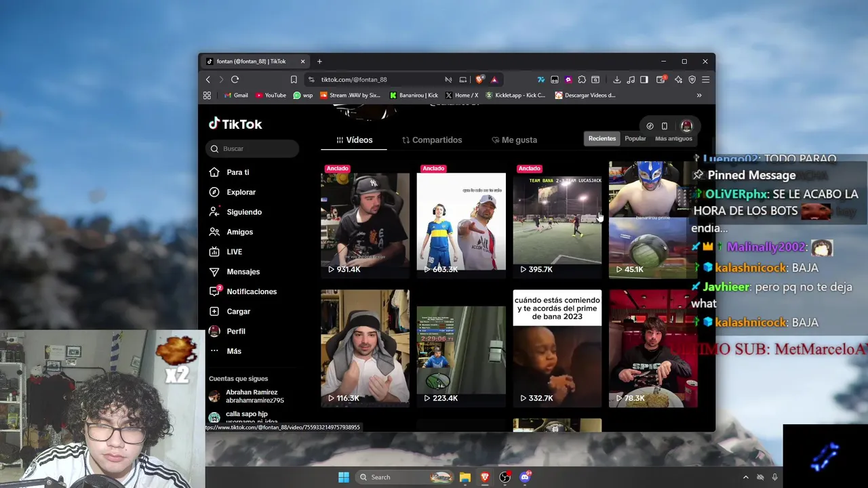Reload the TikTok page
Viewport: 868px width, 488px height.
click(235, 79)
